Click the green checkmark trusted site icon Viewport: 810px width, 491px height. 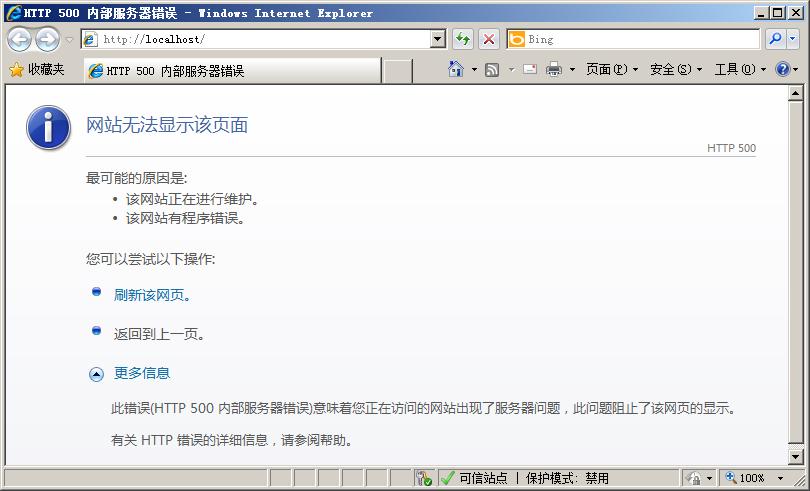pos(448,478)
